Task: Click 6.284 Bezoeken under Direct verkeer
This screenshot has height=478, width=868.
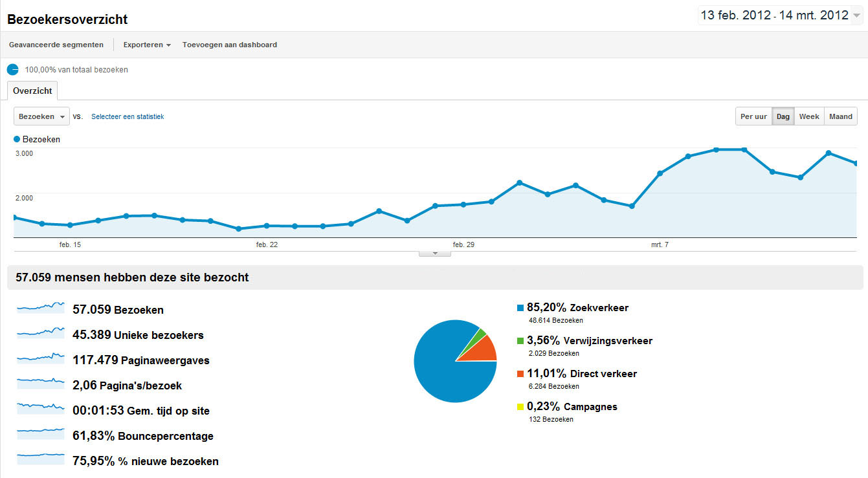Action: point(554,386)
